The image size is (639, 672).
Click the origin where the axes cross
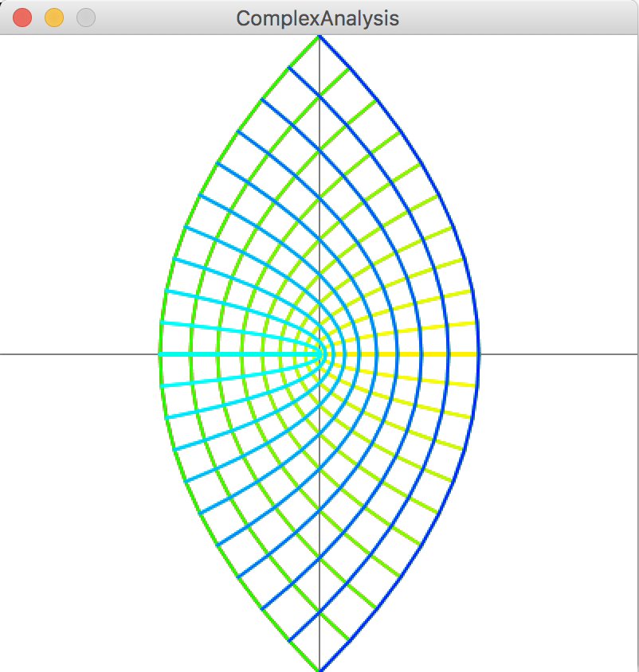pos(319,354)
